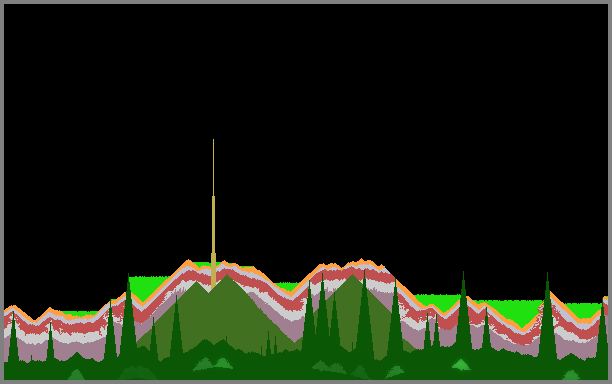Click the gray frame border at top

coord(306,2)
